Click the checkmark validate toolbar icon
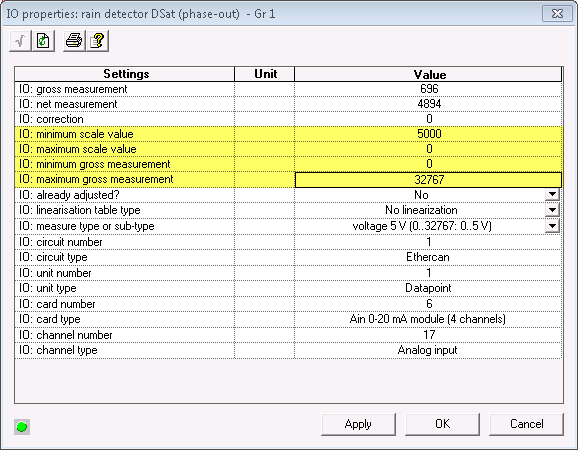 click(20, 41)
